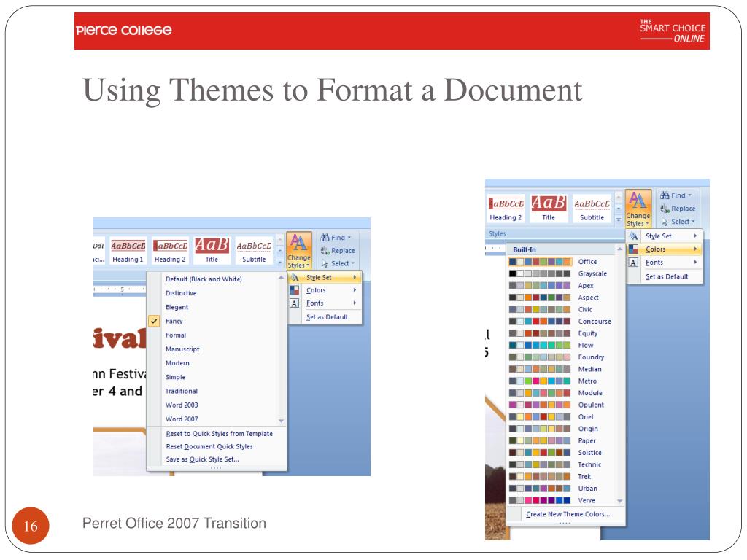The width and height of the screenshot is (747, 560).
Task: Open Style Set submenu in right menu
Action: [x=664, y=236]
